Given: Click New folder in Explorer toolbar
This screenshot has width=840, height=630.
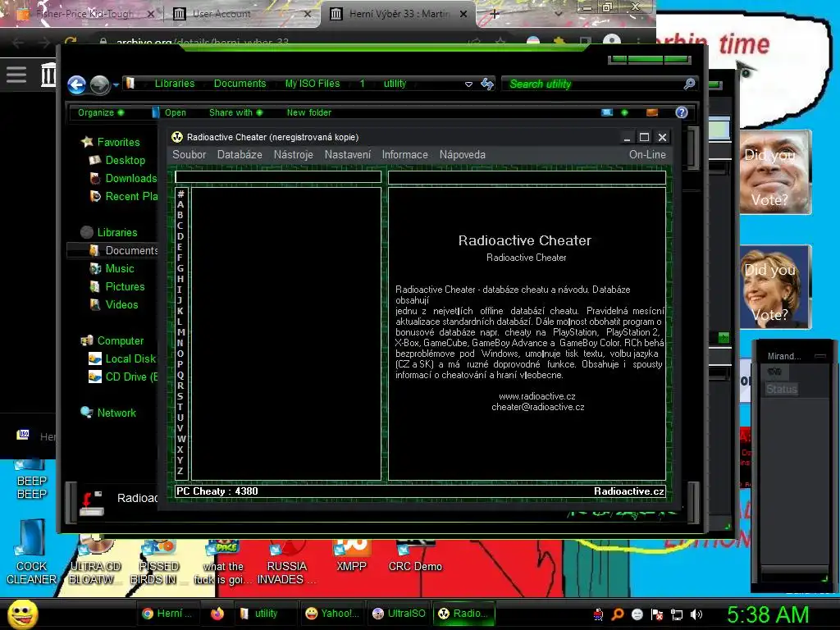Looking at the screenshot, I should coord(309,112).
